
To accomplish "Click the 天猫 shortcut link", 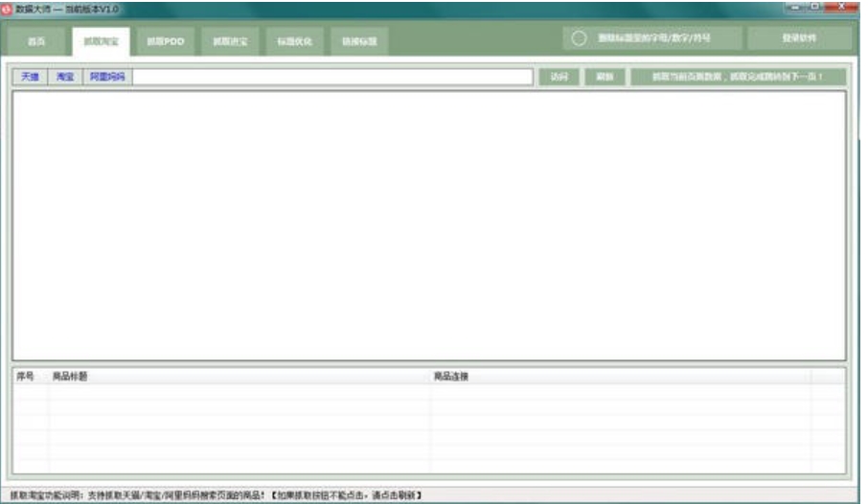I will point(30,77).
